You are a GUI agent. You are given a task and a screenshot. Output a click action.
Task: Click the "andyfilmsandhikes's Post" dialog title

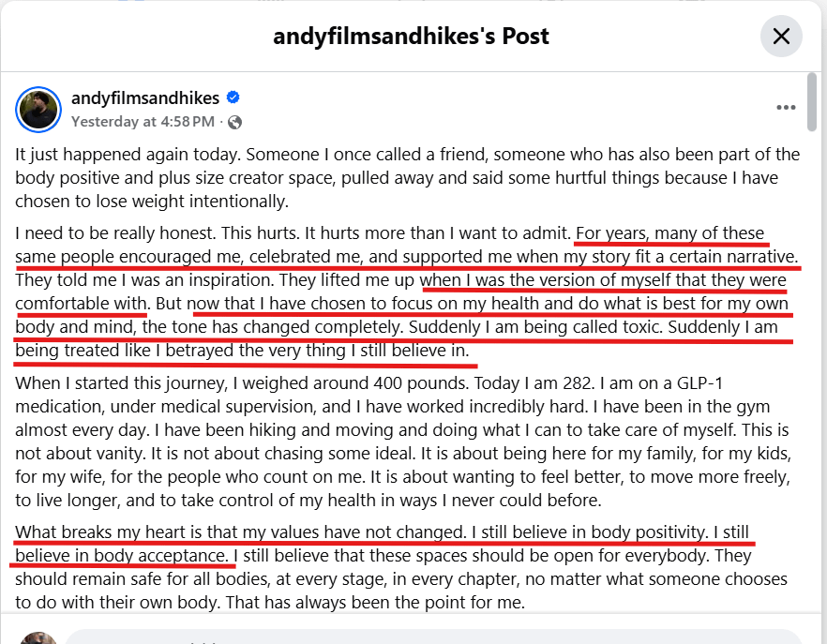coord(411,37)
